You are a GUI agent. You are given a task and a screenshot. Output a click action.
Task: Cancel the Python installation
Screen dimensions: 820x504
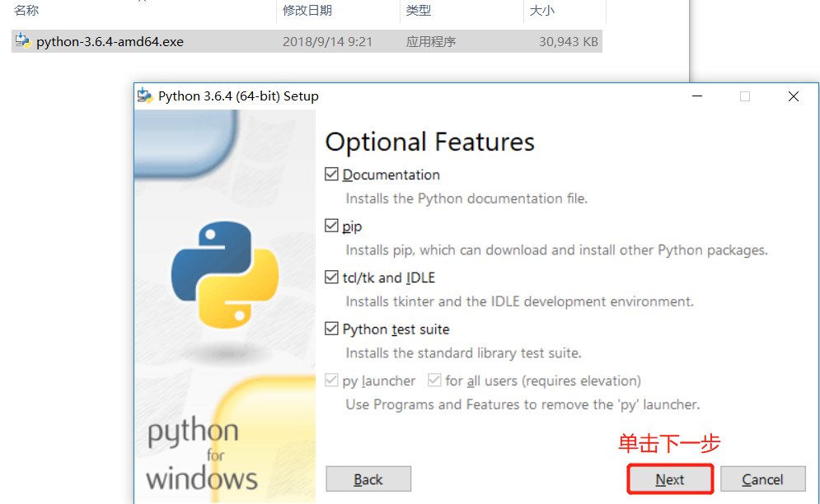[x=762, y=479]
